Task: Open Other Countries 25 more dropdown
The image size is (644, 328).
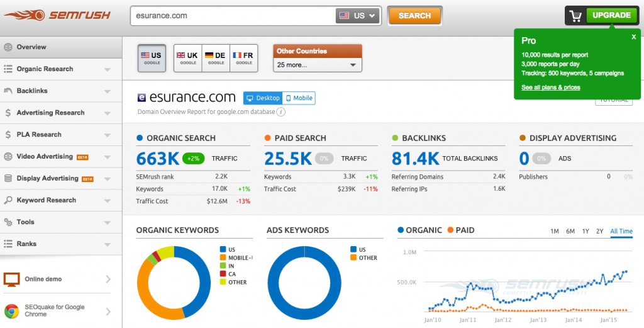Action: 318,65
